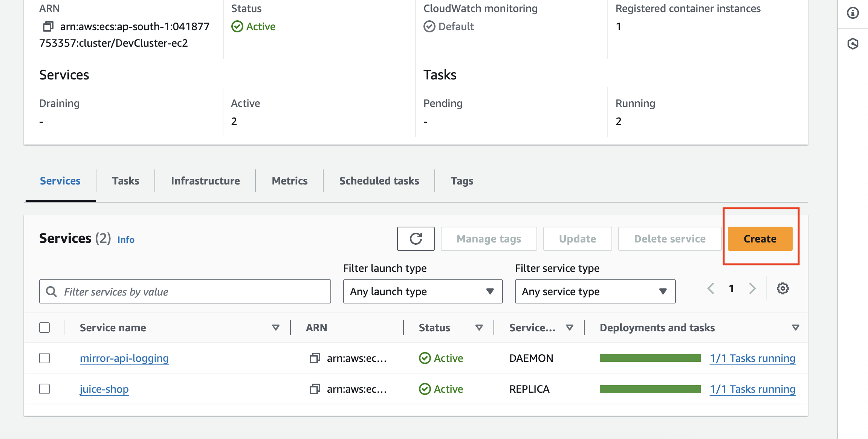The width and height of the screenshot is (868, 439).
Task: Click the orange Create button
Action: (x=760, y=239)
